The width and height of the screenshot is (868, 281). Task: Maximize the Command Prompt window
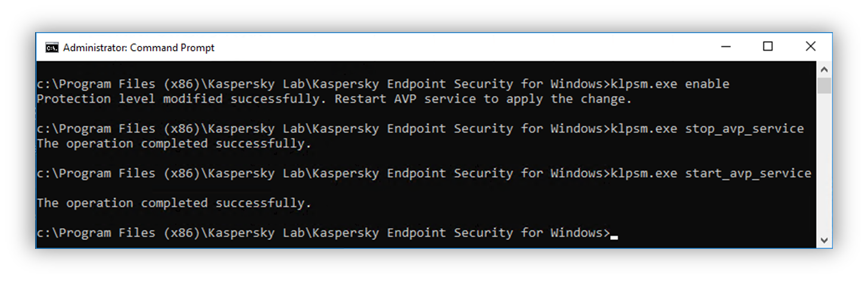tap(768, 46)
